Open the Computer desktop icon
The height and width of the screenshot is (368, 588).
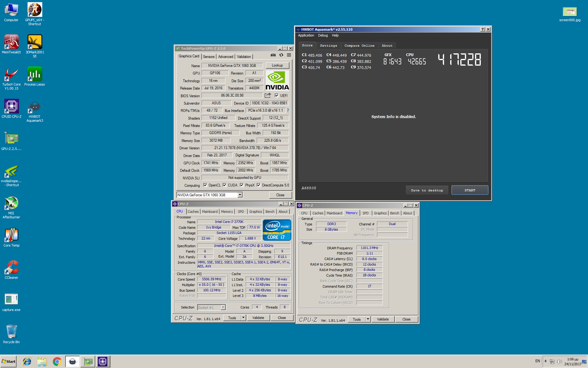[11, 12]
